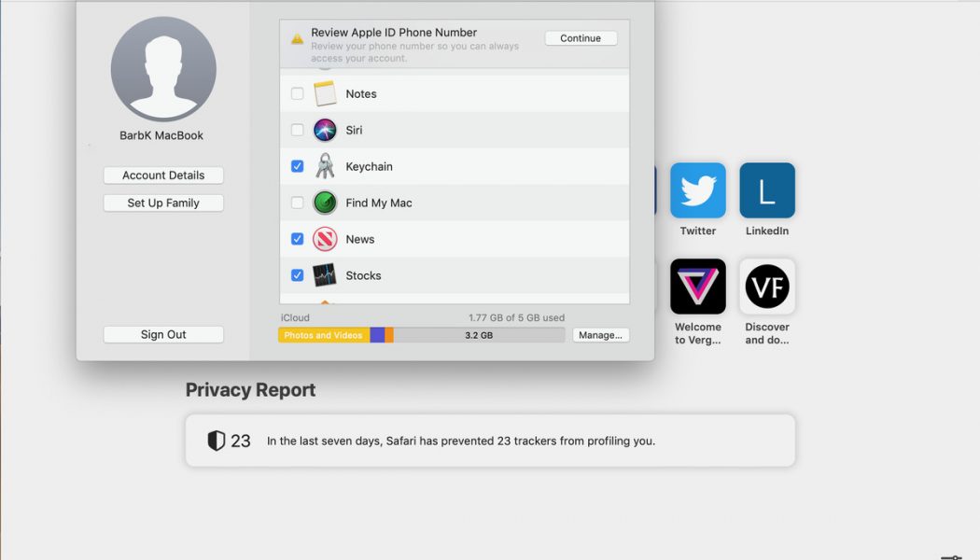This screenshot has width=980, height=560.
Task: Disable Keychain syncing
Action: pyautogui.click(x=297, y=166)
